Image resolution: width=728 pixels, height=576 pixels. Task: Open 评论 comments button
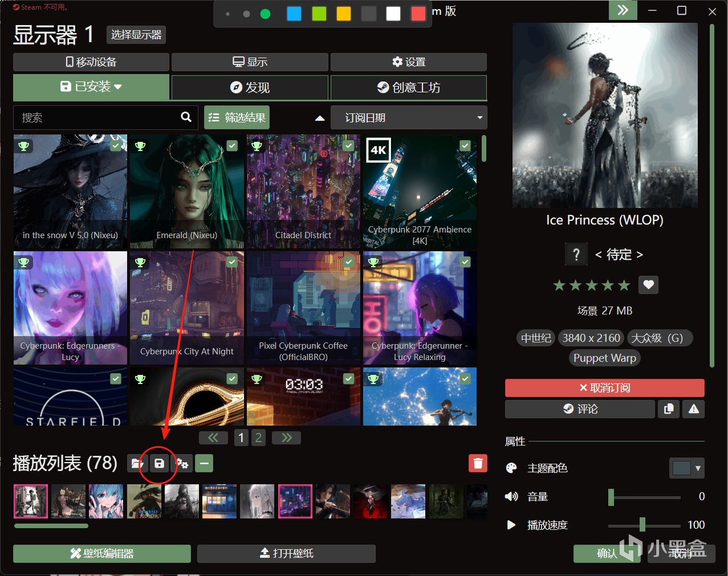click(580, 408)
